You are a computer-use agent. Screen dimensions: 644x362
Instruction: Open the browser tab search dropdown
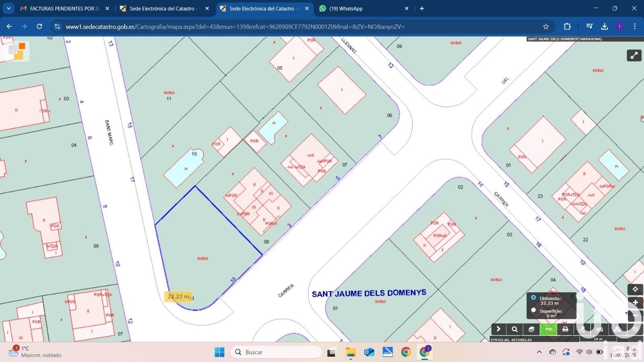click(8, 8)
